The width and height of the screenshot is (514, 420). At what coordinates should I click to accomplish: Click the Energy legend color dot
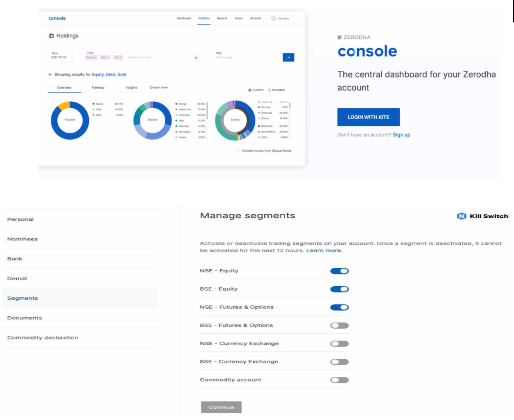[x=176, y=104]
